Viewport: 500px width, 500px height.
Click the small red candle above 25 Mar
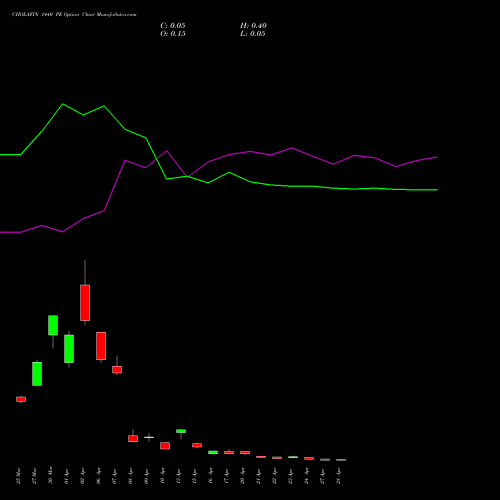pyautogui.click(x=21, y=399)
